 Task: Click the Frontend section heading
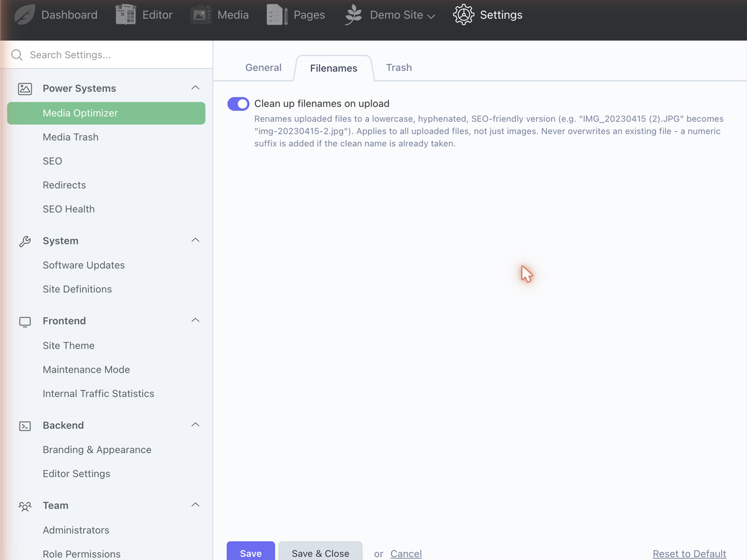[x=64, y=321]
